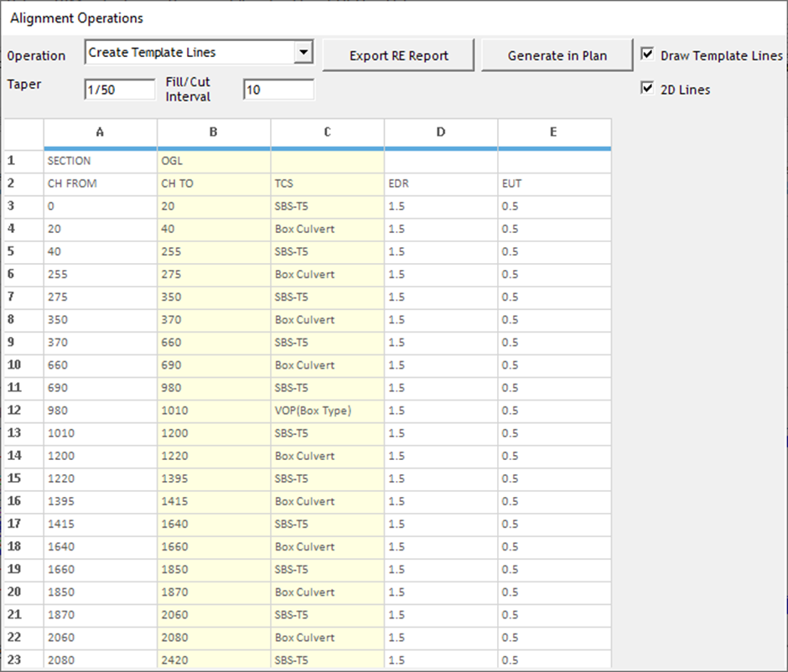Click the Fill/Cut Interval input field
The width and height of the screenshot is (788, 672).
[x=278, y=90]
